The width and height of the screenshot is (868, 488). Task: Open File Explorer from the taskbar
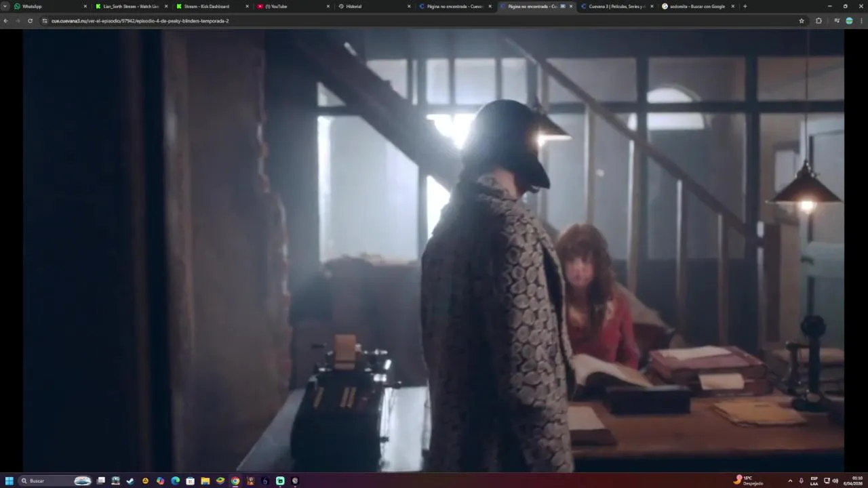pos(205,481)
